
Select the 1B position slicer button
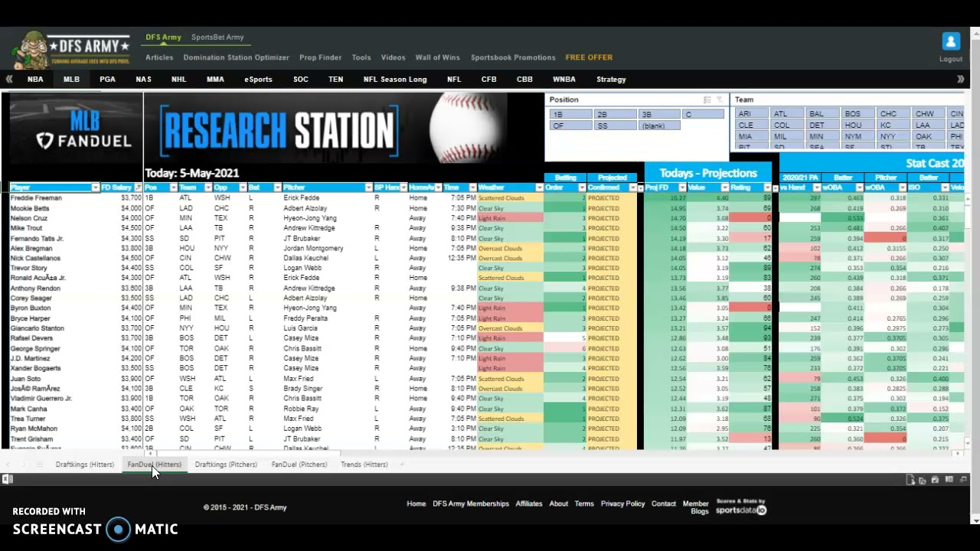[570, 114]
